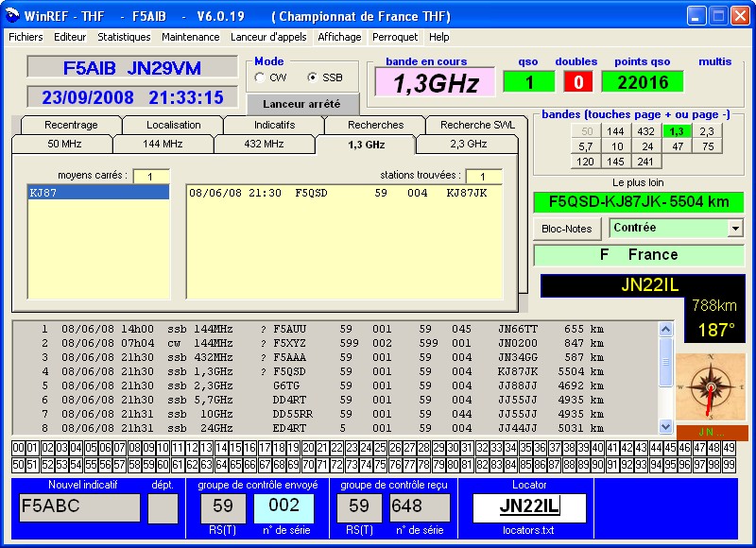Select the CW mode radio button
This screenshot has width=756, height=548.
[x=260, y=77]
